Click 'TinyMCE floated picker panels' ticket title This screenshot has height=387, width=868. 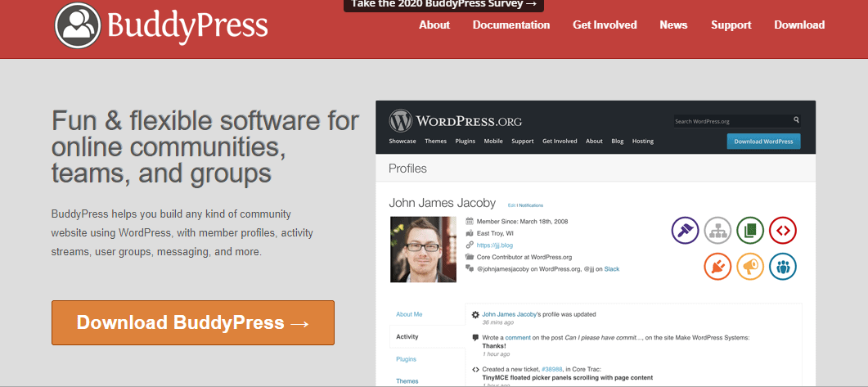pos(568,377)
